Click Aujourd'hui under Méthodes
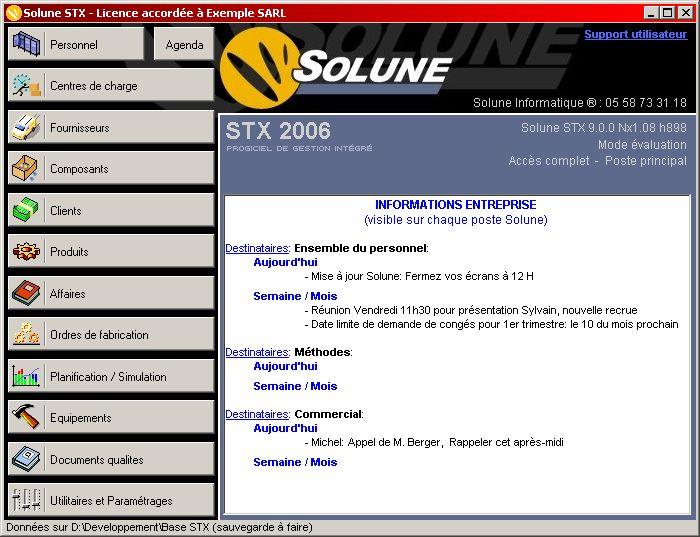This screenshot has height=537, width=700. pos(285,366)
